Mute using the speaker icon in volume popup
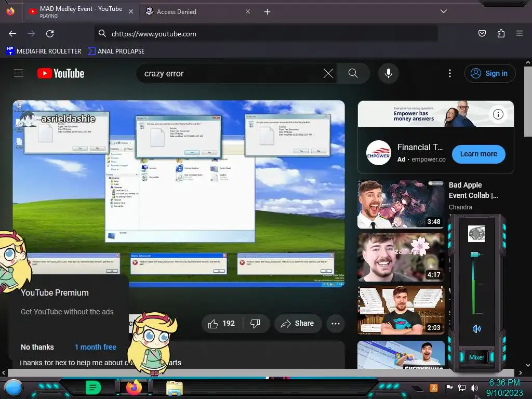This screenshot has width=532, height=399. coord(476,328)
